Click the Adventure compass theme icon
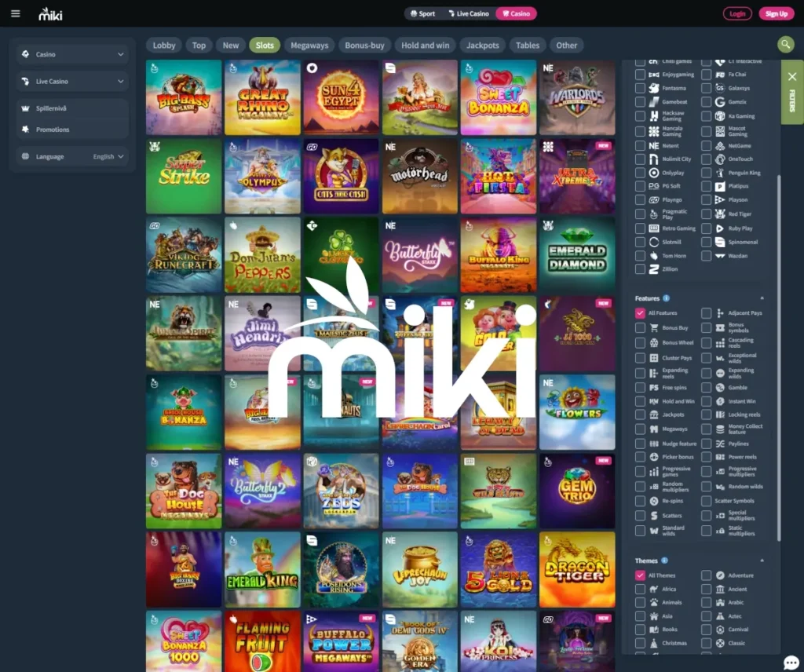This screenshot has width=804, height=672. point(720,575)
